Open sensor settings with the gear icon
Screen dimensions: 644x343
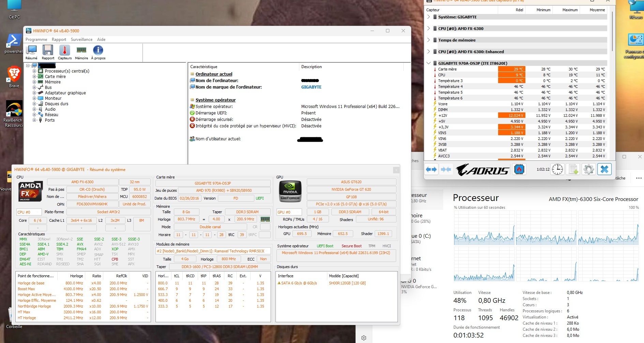click(x=589, y=169)
